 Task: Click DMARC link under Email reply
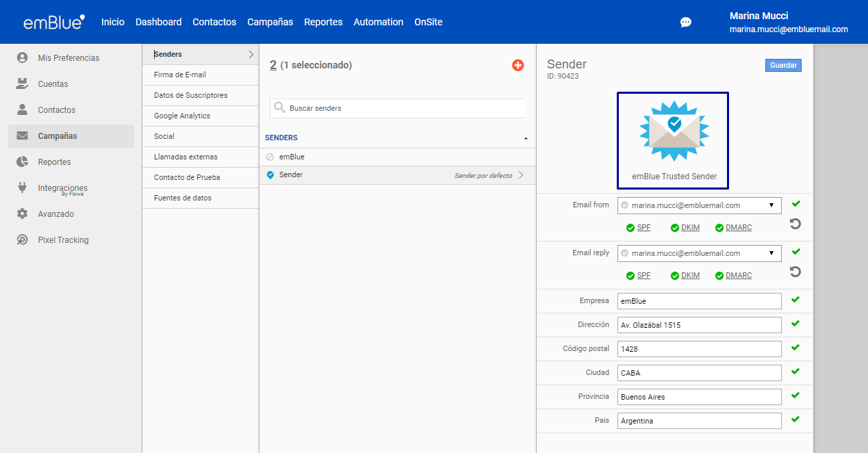(x=738, y=276)
